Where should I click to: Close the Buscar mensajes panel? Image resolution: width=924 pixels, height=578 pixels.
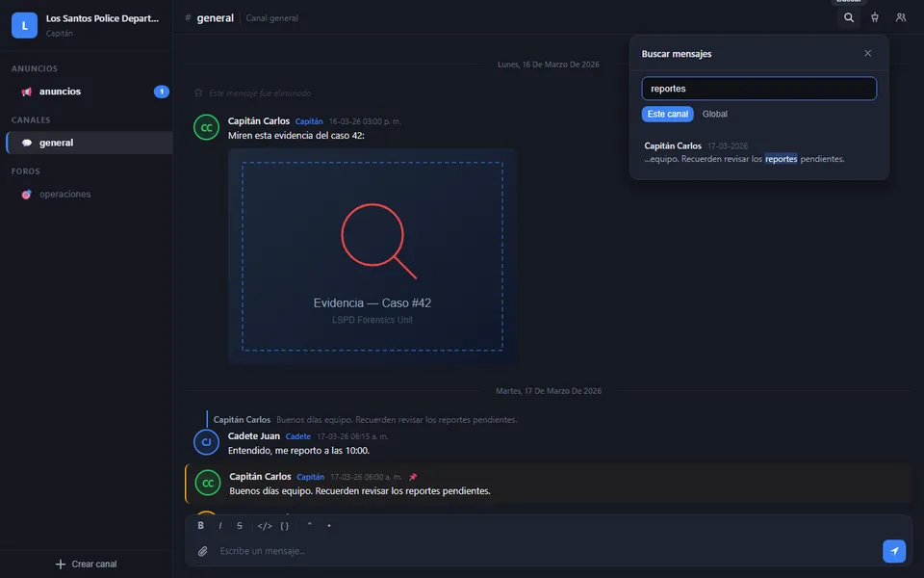point(867,53)
